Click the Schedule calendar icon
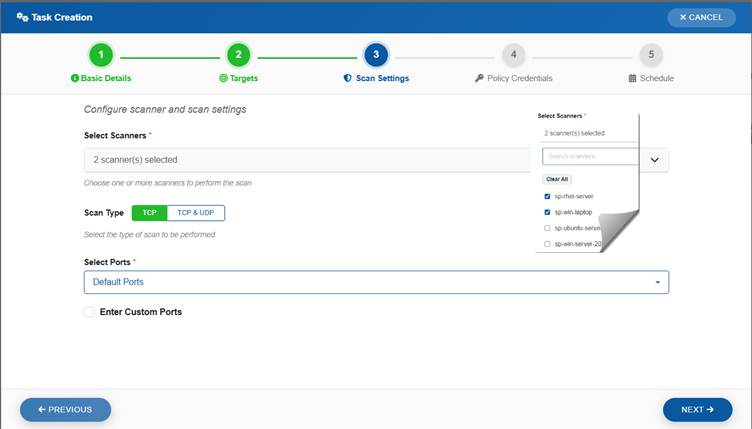 632,78
